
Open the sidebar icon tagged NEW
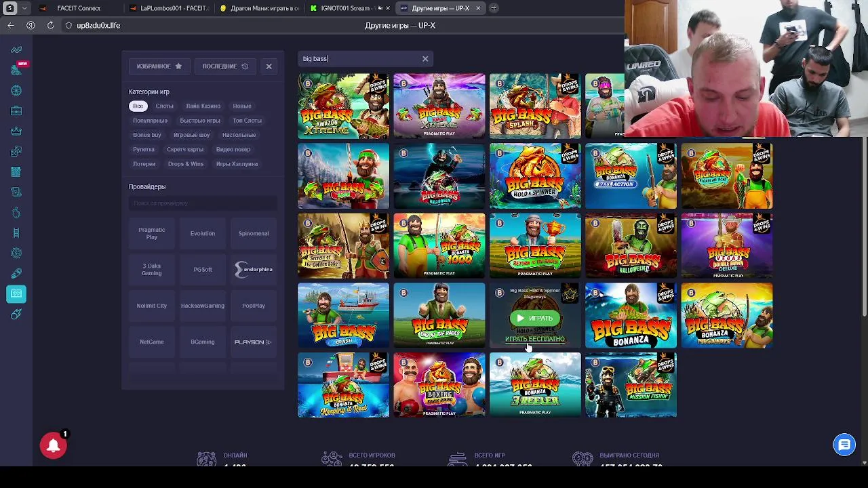(x=16, y=69)
